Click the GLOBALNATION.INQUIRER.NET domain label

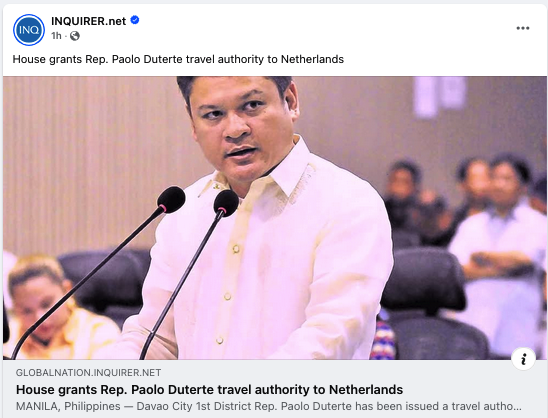[x=88, y=373]
